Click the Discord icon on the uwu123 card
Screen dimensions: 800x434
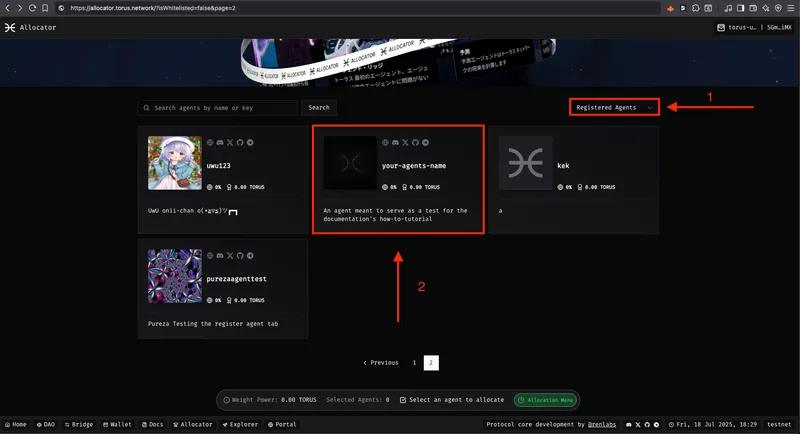coord(219,143)
